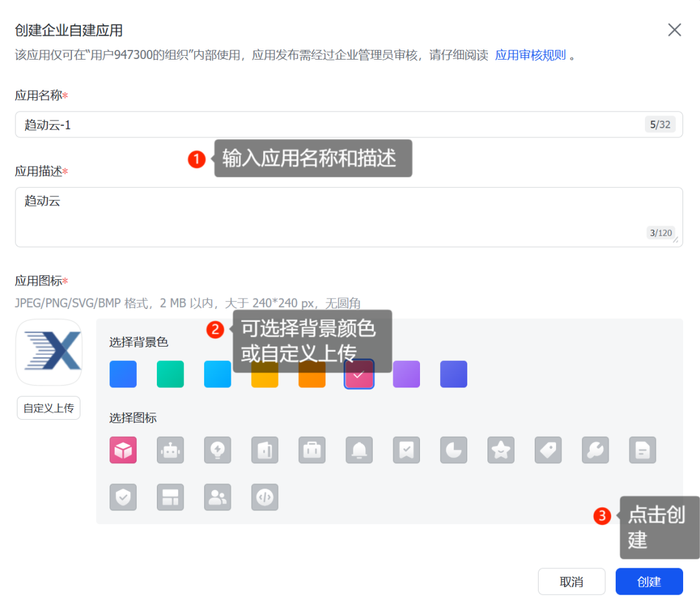Choose the briefcase app icon
The image size is (700, 609).
point(312,450)
